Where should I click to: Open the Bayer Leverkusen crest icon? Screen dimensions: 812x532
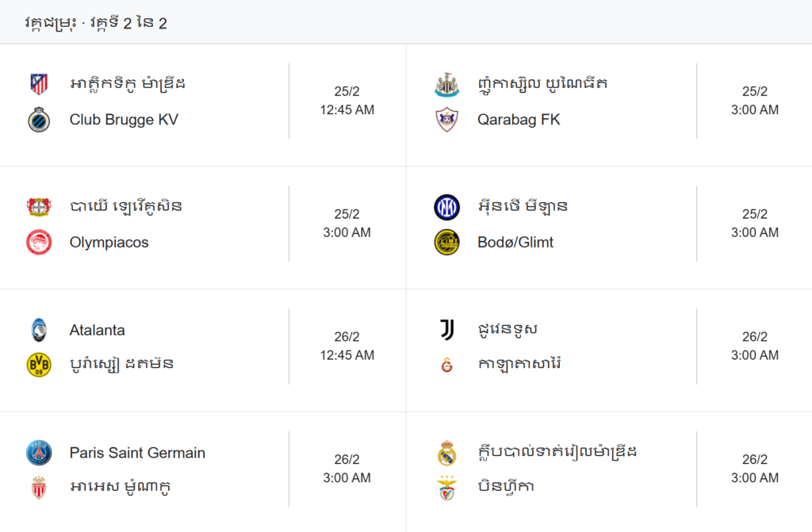[39, 207]
